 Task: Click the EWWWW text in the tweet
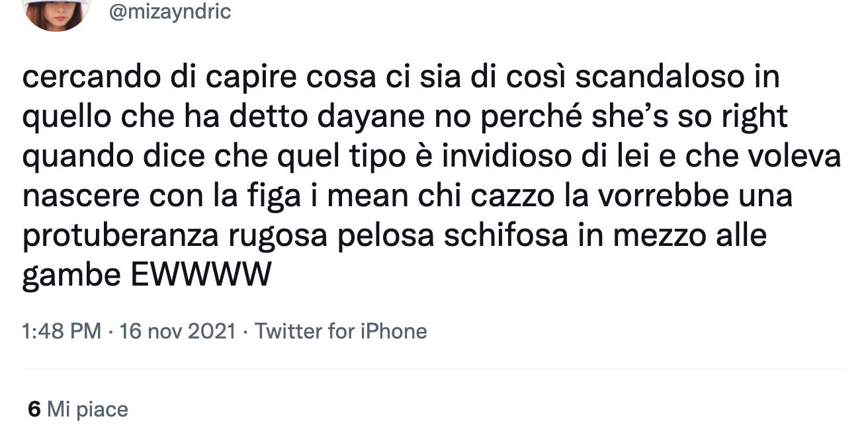pos(200,276)
